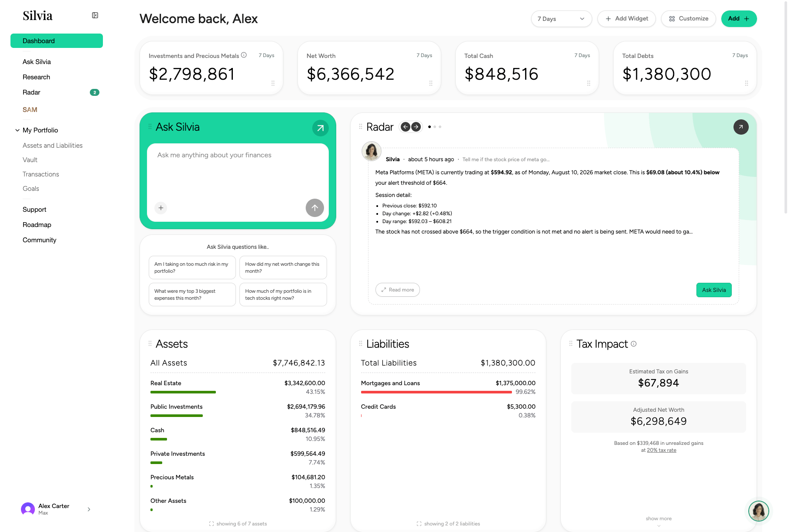Click Mortgages and Loans red bar
The width and height of the screenshot is (788, 532).
pos(436,392)
